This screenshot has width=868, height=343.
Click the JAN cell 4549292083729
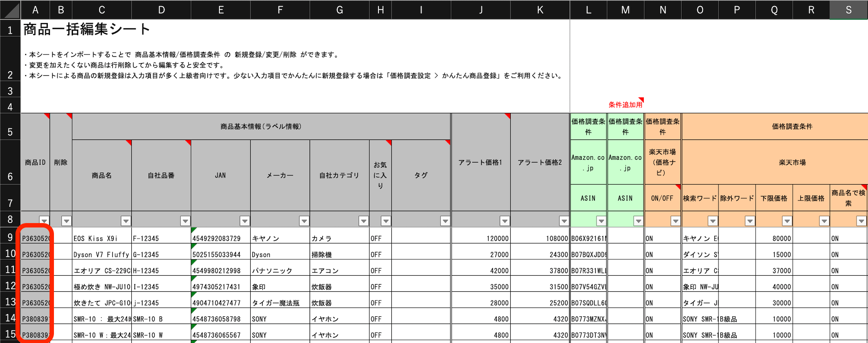tap(221, 238)
